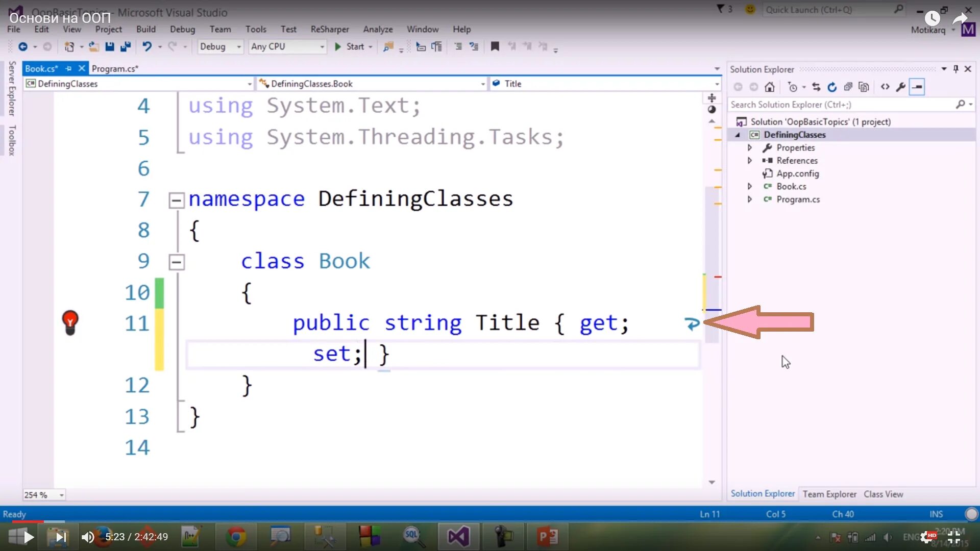The width and height of the screenshot is (980, 551).
Task: Click the Chrome icon in the taskbar
Action: tap(236, 537)
